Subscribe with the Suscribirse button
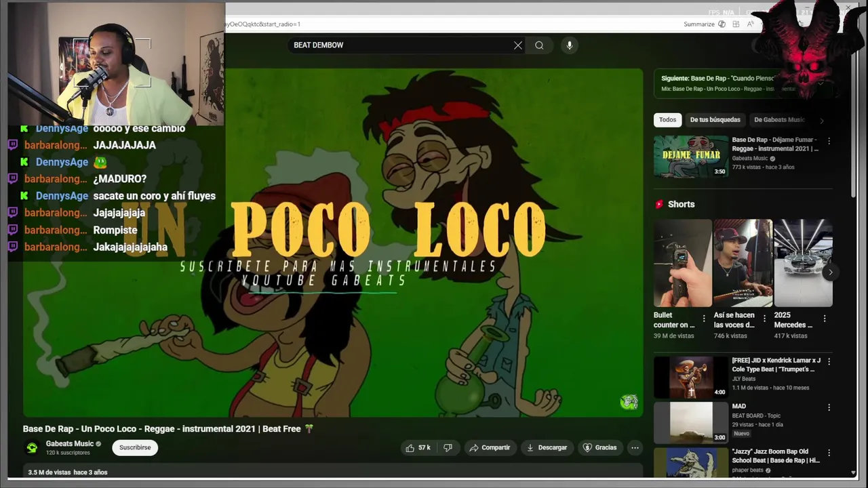868x488 pixels. click(x=135, y=447)
